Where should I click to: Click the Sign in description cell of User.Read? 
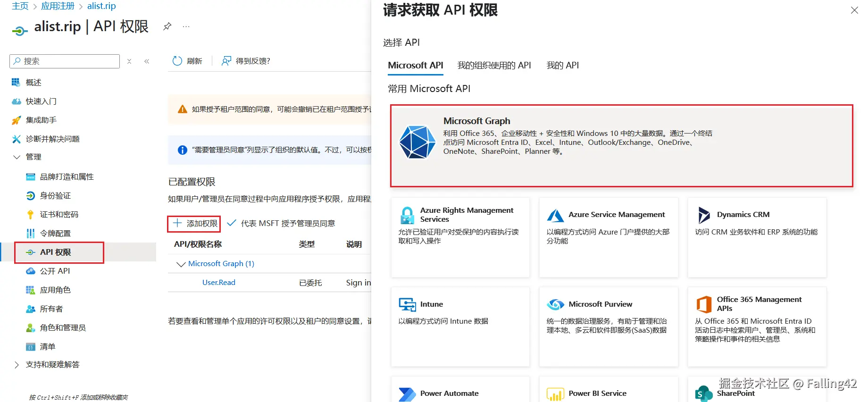[x=359, y=283]
